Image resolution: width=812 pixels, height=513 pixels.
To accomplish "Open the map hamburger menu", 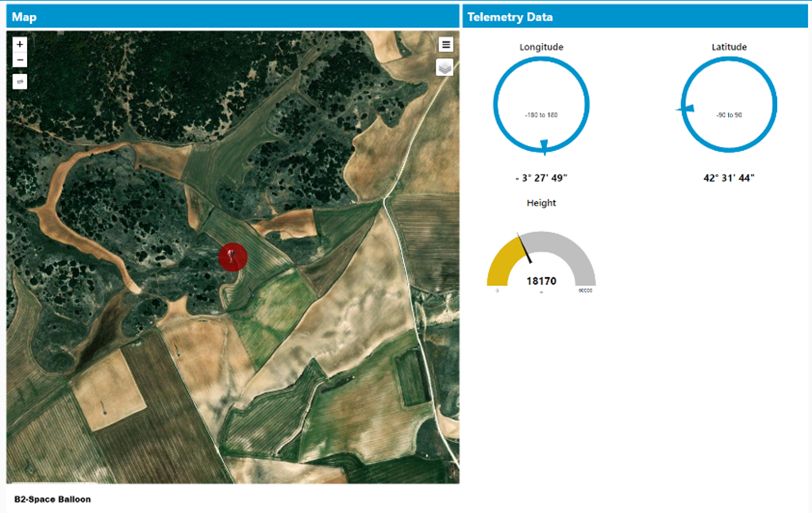I will coord(446,44).
